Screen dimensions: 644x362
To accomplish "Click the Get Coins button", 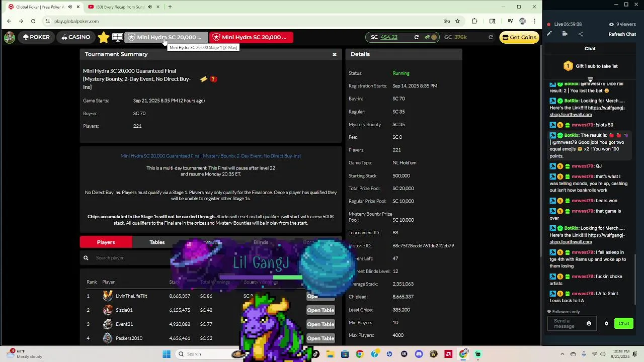I will coord(519,37).
